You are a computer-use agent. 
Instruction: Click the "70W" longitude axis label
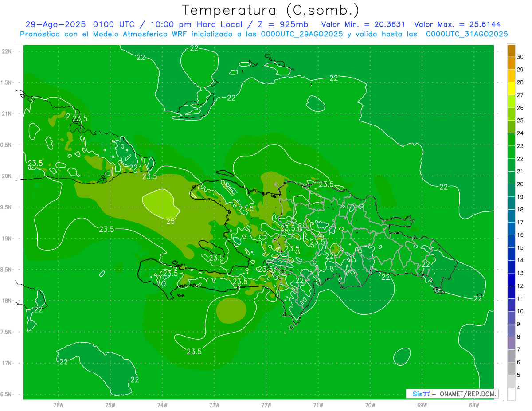tap(370, 405)
